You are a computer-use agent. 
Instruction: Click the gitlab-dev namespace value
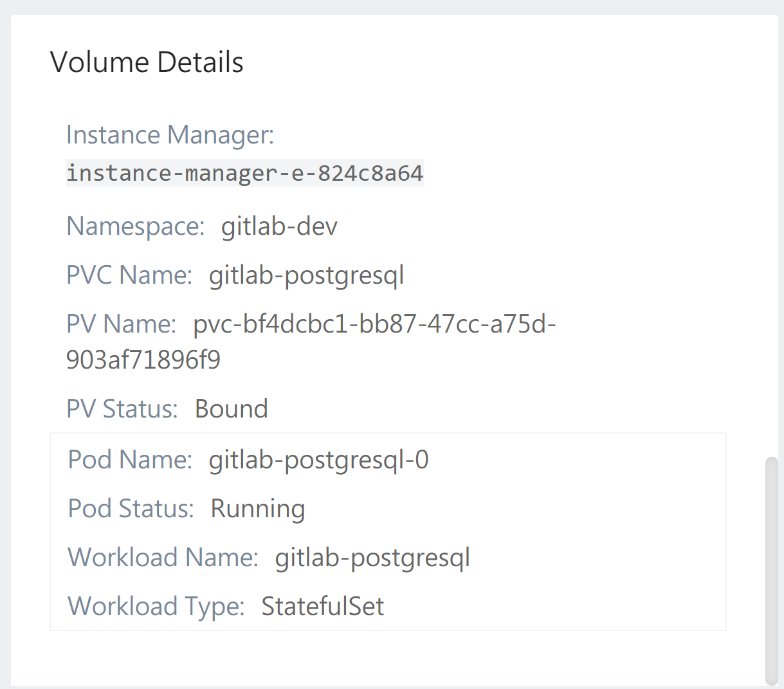click(x=278, y=226)
